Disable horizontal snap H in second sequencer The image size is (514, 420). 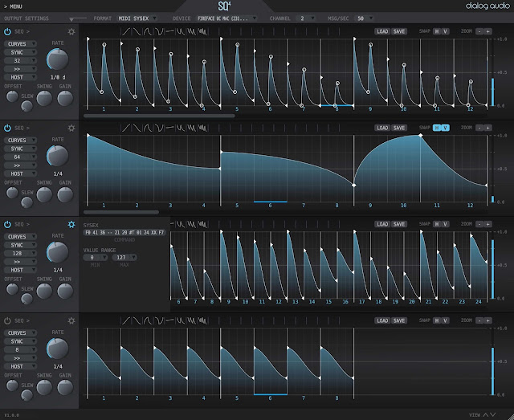click(x=437, y=128)
